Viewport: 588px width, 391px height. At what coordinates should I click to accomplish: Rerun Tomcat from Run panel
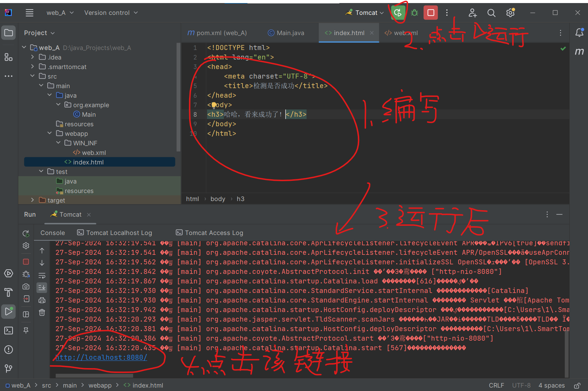[x=26, y=233]
